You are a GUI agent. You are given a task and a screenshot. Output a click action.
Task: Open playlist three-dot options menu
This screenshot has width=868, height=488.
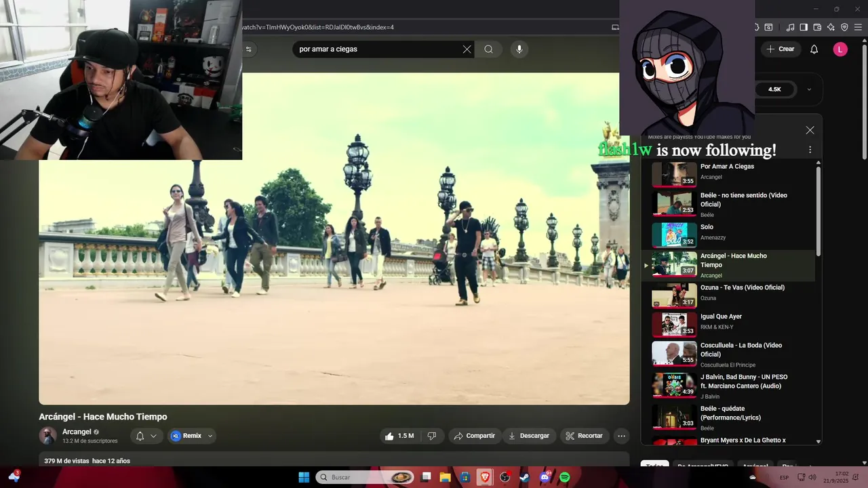[x=810, y=150]
